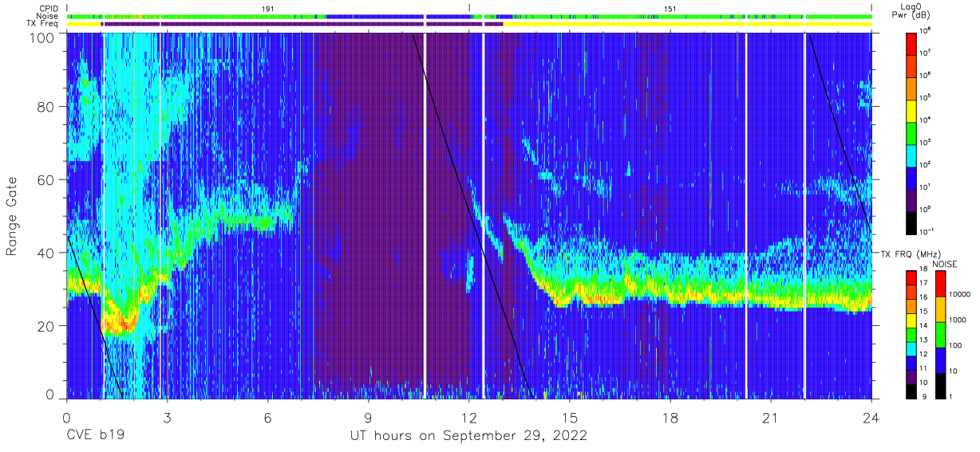
Task: Click range gate tick label 100
Action: pos(41,37)
